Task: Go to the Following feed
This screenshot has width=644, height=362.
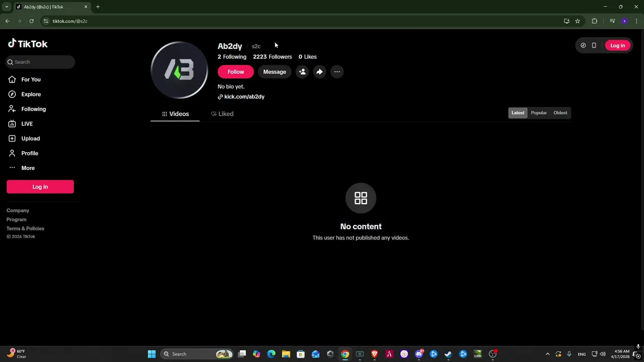Action: pyautogui.click(x=33, y=109)
